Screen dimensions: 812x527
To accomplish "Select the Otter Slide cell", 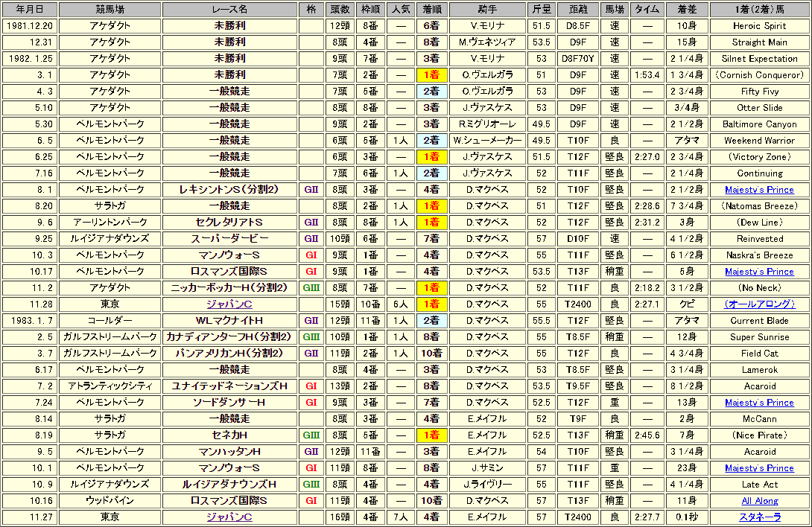I will [760, 108].
